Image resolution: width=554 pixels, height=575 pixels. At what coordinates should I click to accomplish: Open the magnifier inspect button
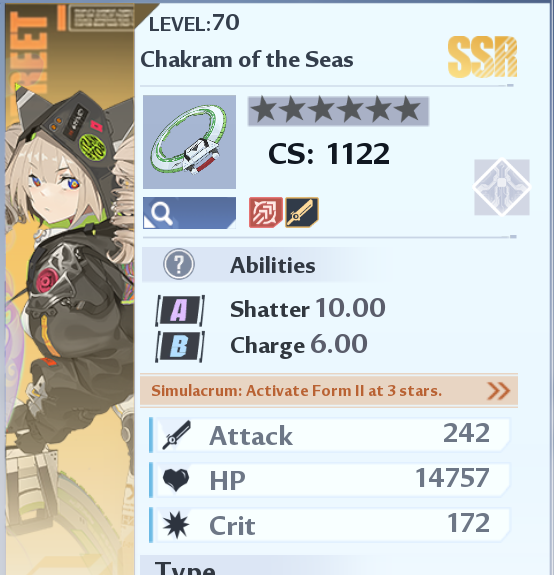click(189, 213)
